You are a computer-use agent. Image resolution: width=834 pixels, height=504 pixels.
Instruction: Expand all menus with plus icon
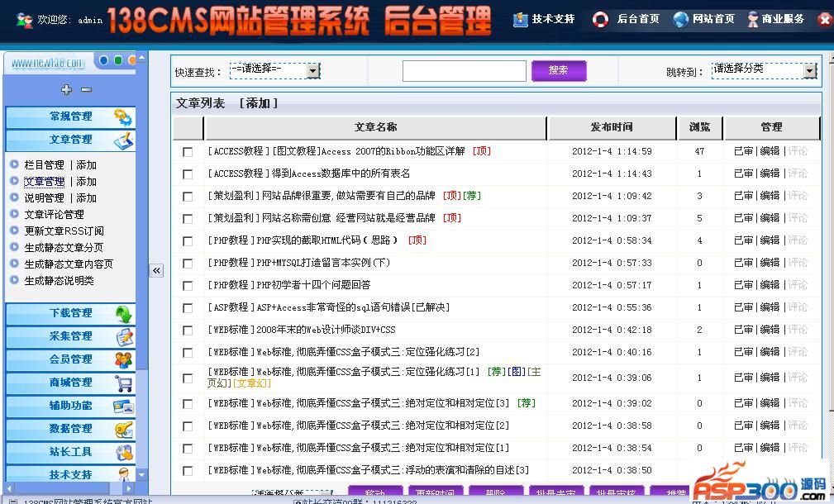tap(66, 89)
